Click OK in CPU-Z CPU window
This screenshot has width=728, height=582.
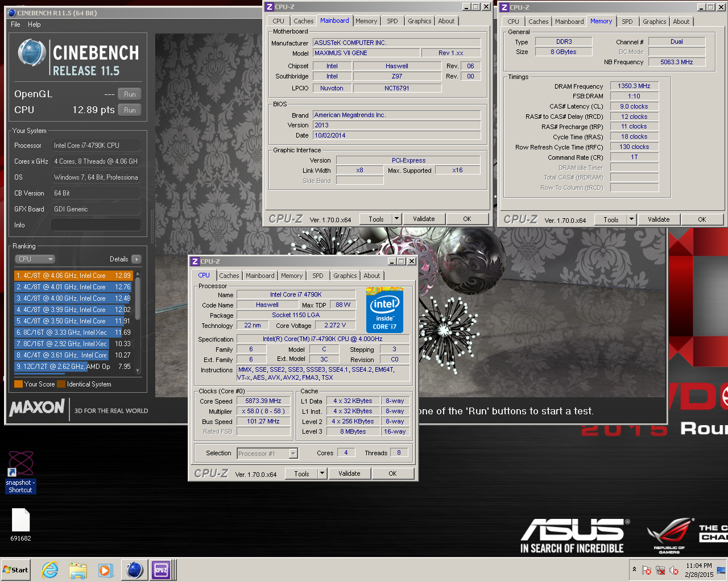pyautogui.click(x=392, y=473)
